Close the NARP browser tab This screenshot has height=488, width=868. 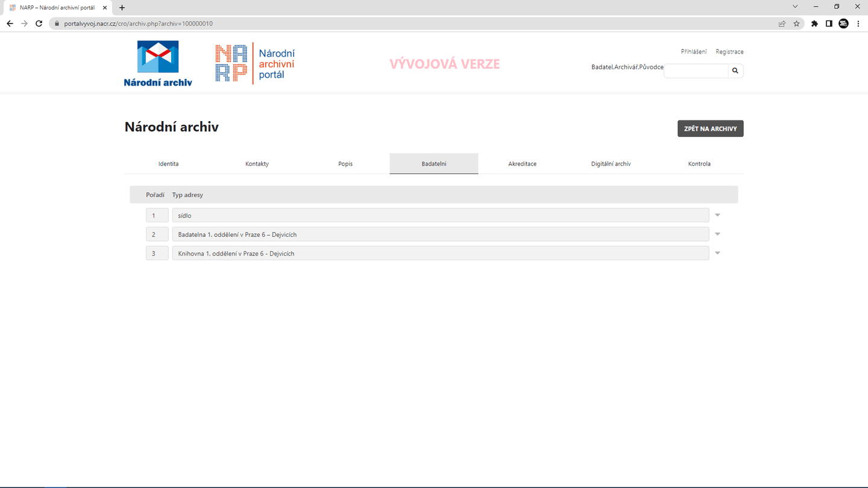point(104,8)
